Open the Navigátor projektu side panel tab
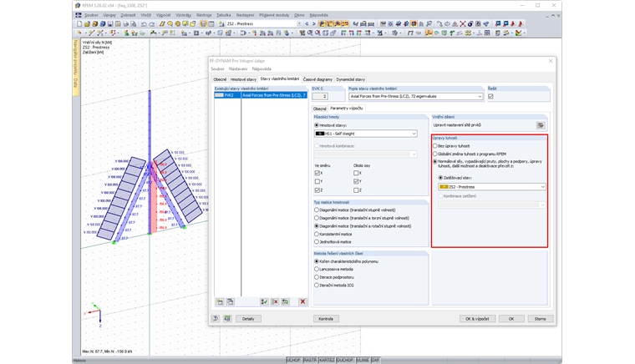Screen dimensions: 635x364 point(75,67)
